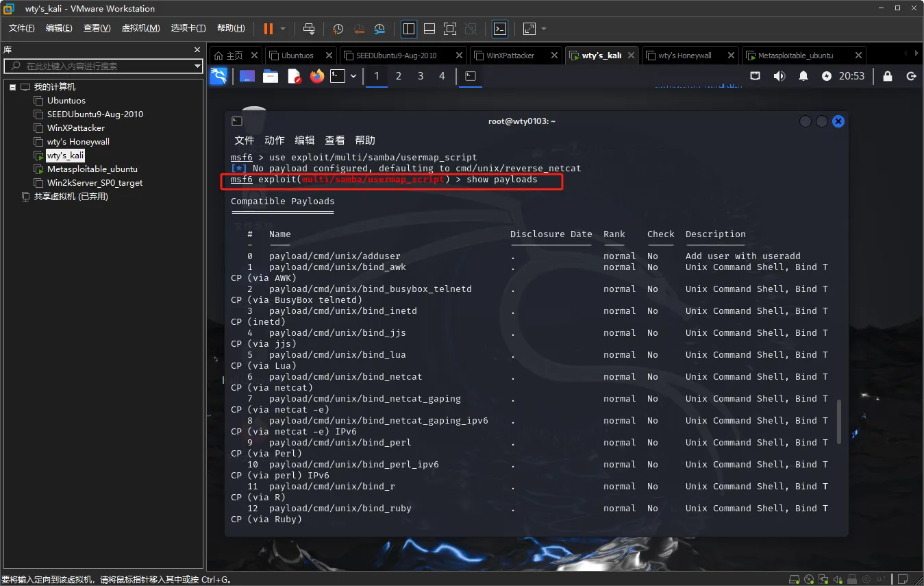Open the file manager icon in Kali panel

click(271, 76)
